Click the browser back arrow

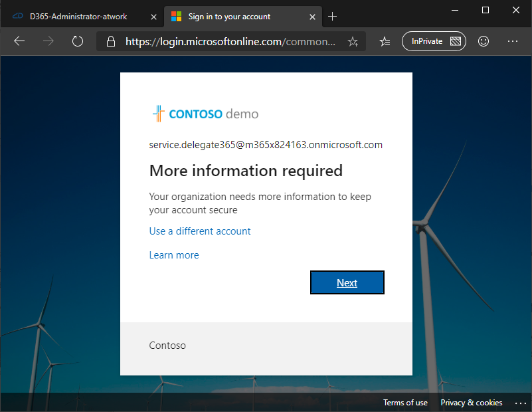click(x=19, y=41)
